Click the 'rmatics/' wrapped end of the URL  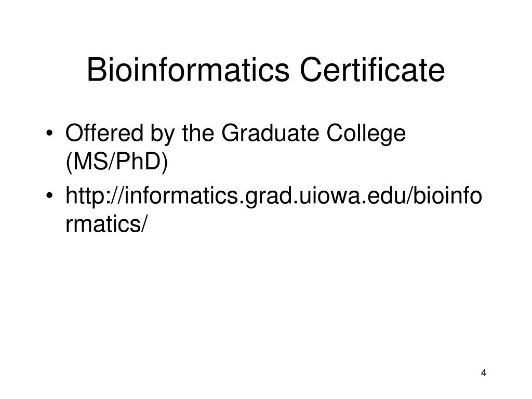[x=107, y=224]
